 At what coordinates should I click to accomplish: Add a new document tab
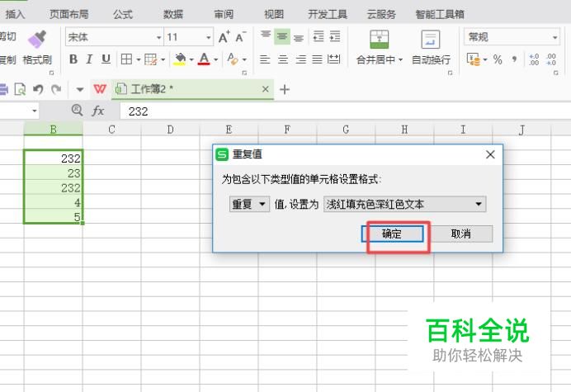(x=285, y=89)
